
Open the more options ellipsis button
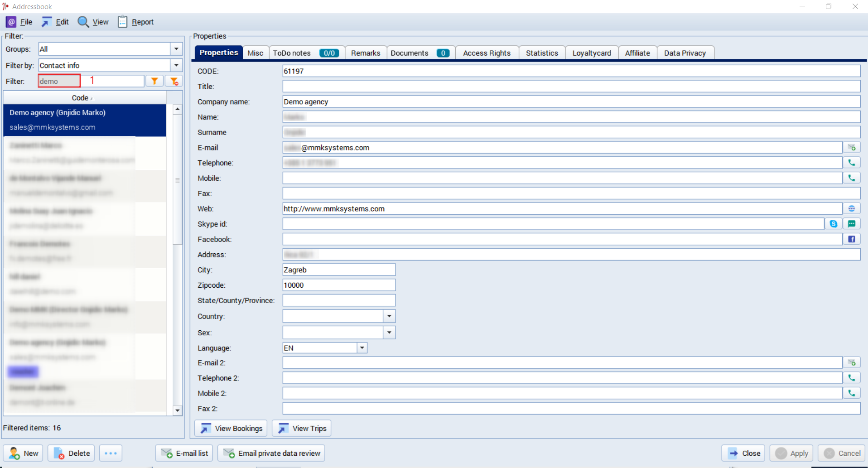tap(111, 453)
